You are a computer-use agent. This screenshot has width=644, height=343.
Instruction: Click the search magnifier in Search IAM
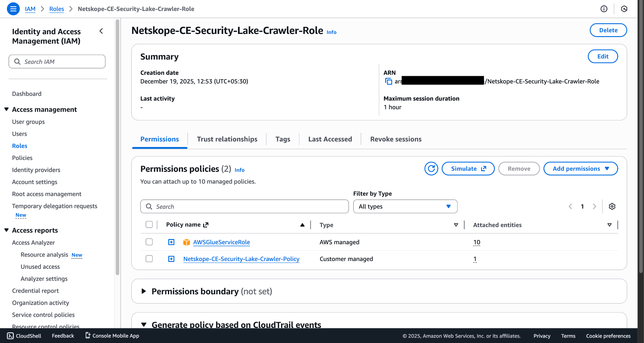17,62
